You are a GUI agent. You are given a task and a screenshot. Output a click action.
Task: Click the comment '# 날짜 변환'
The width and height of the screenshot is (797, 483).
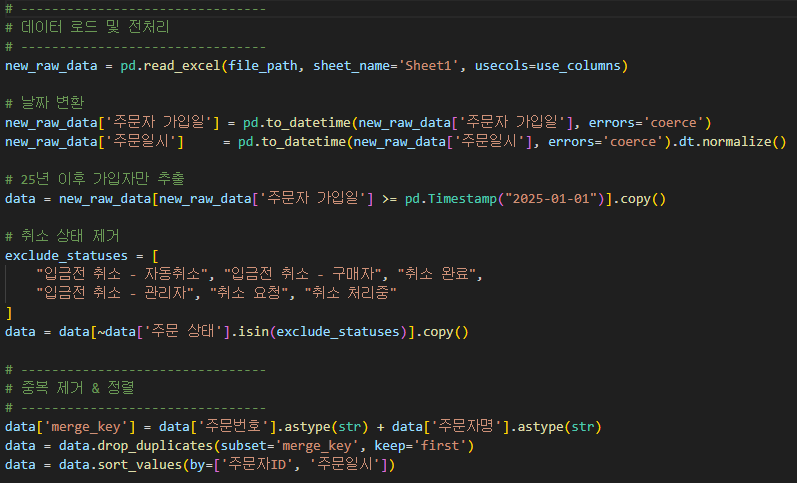[44, 103]
